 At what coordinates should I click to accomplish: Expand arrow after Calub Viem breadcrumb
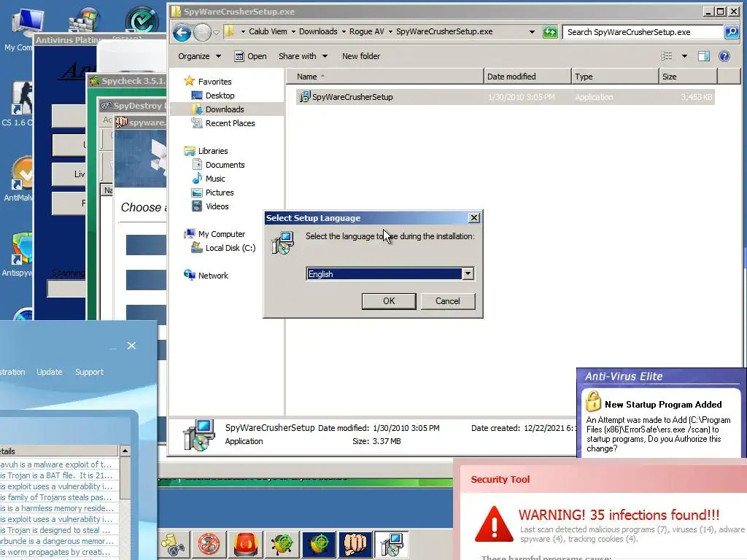click(x=293, y=32)
